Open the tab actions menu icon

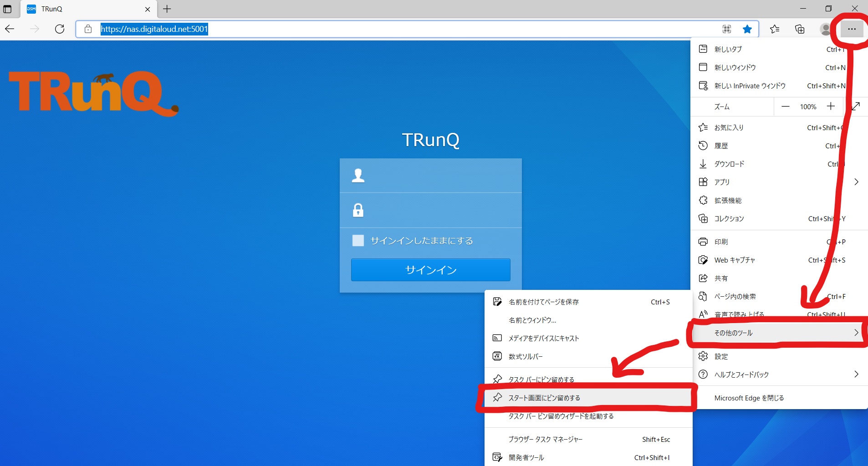(x=7, y=9)
